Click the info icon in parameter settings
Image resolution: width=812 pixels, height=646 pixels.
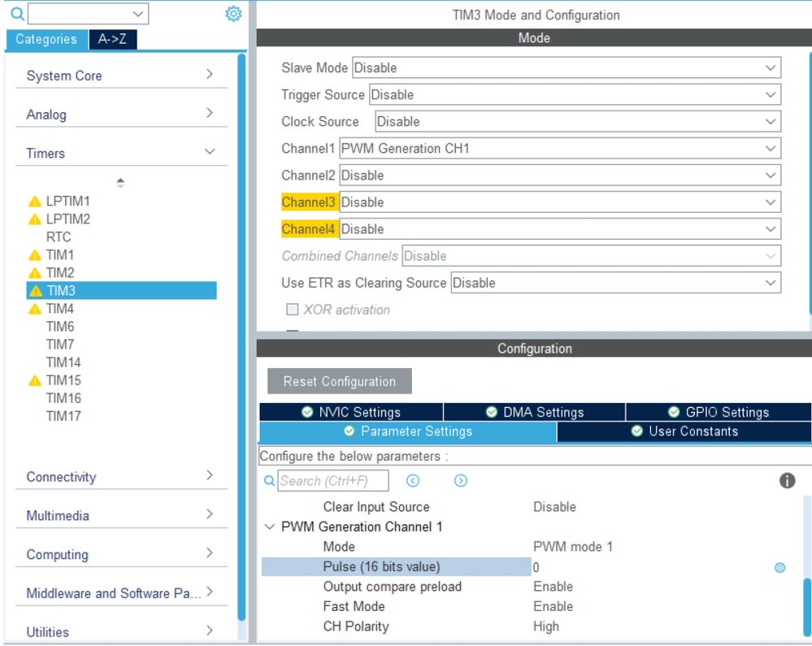(x=787, y=481)
